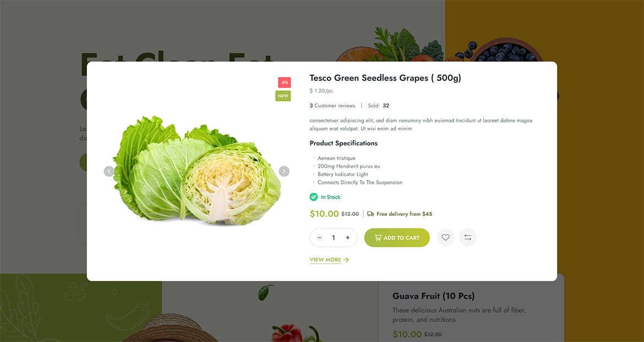This screenshot has width=644, height=342.
Task: Click the free delivery truck icon
Action: [370, 214]
